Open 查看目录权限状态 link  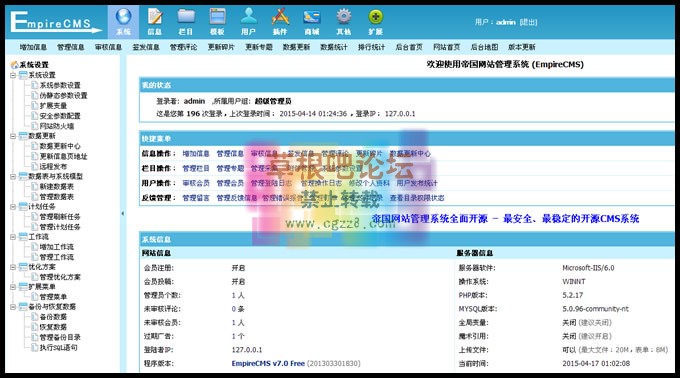[x=417, y=198]
